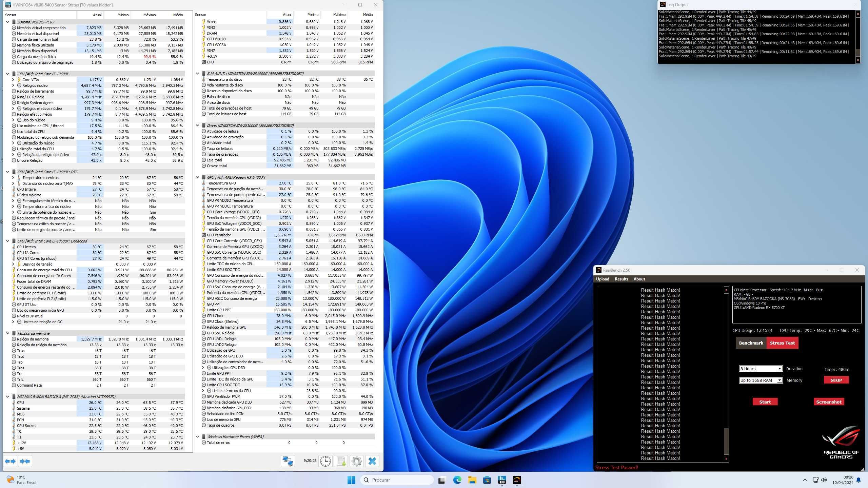The height and width of the screenshot is (488, 868).
Task: Show hidden system tray icons chevron
Action: pyautogui.click(x=805, y=480)
